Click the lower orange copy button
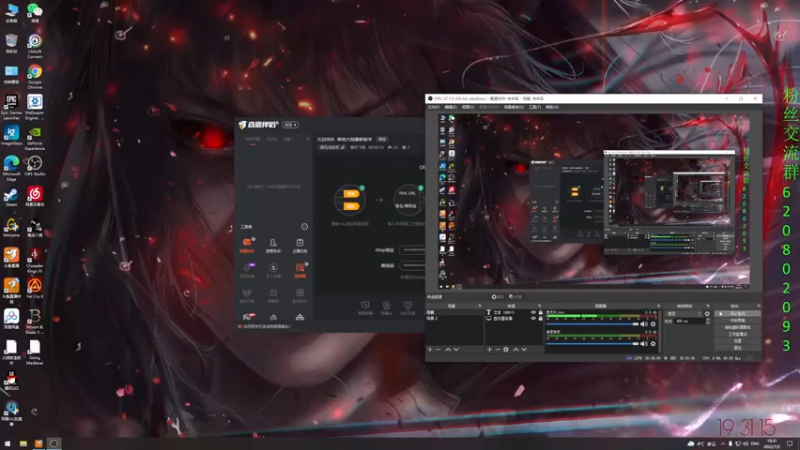The height and width of the screenshot is (450, 800). tap(351, 206)
